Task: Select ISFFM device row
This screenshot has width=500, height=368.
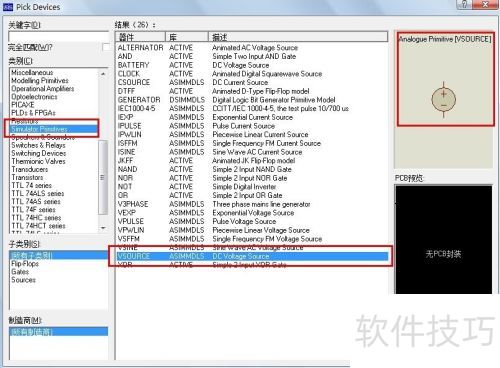Action: click(x=252, y=143)
